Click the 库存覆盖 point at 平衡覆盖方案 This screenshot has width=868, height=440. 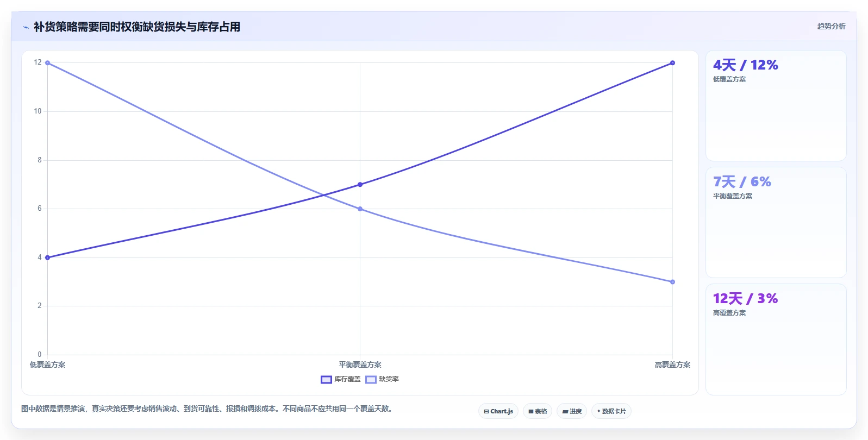tap(360, 185)
